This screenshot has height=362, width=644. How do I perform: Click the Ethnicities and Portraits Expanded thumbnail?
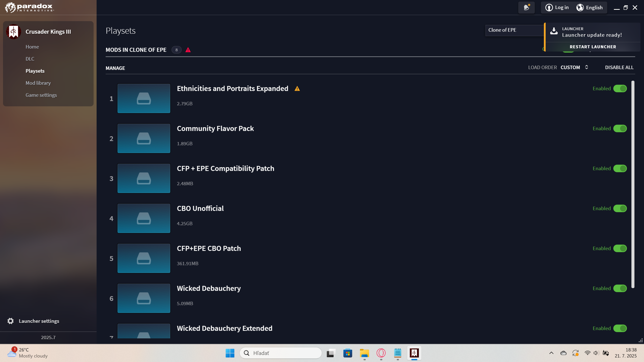click(x=144, y=98)
